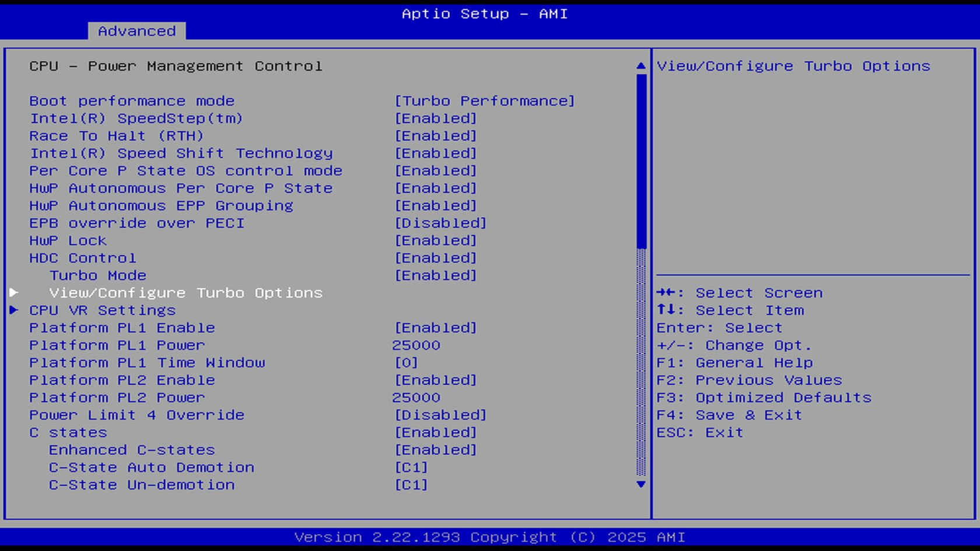Select EPB override over PECI label

pos(136,223)
